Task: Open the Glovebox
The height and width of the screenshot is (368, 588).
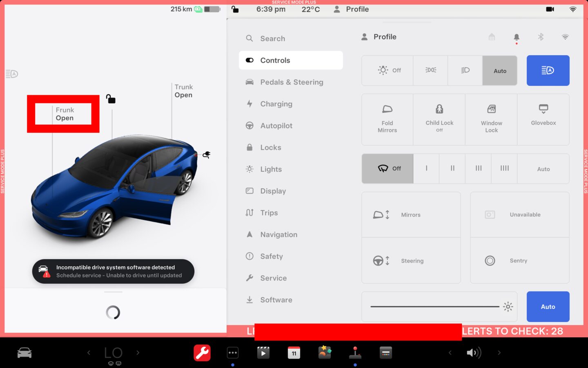Action: [x=543, y=119]
